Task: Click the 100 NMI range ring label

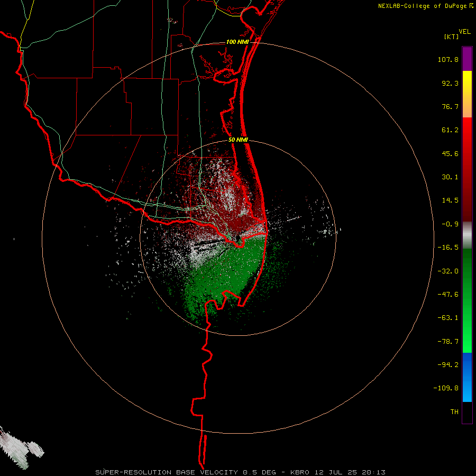Action: click(x=237, y=42)
